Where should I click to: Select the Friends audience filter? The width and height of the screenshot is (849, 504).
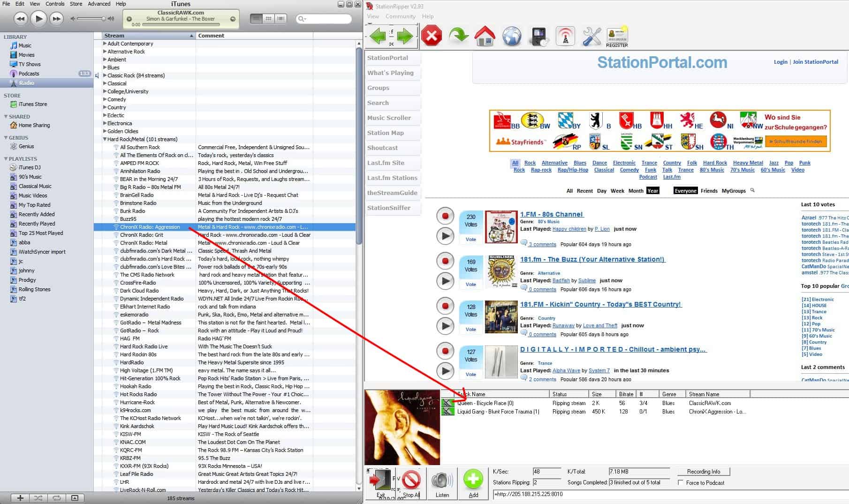click(709, 191)
